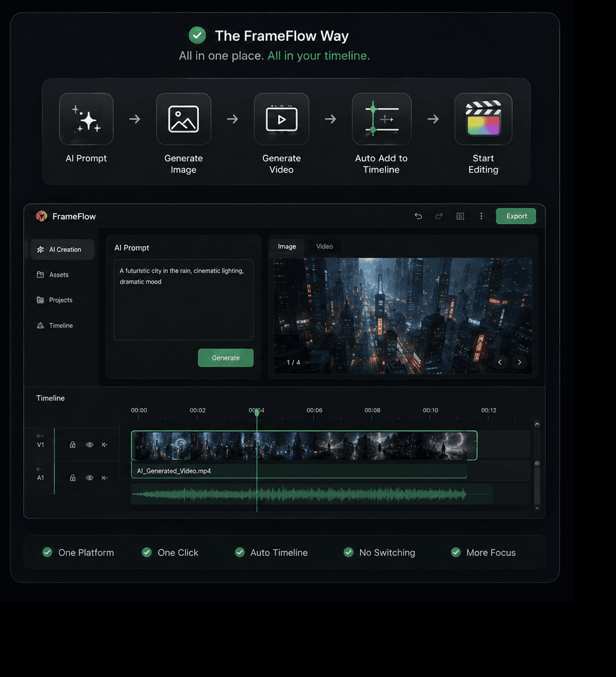Image resolution: width=616 pixels, height=677 pixels.
Task: Open the three-dot more options menu
Action: coord(481,216)
